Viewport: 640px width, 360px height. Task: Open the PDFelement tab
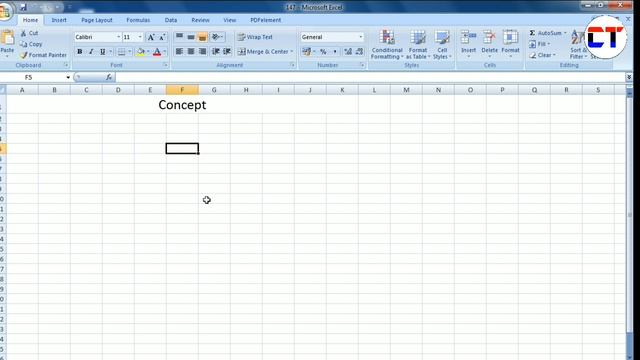pyautogui.click(x=265, y=20)
